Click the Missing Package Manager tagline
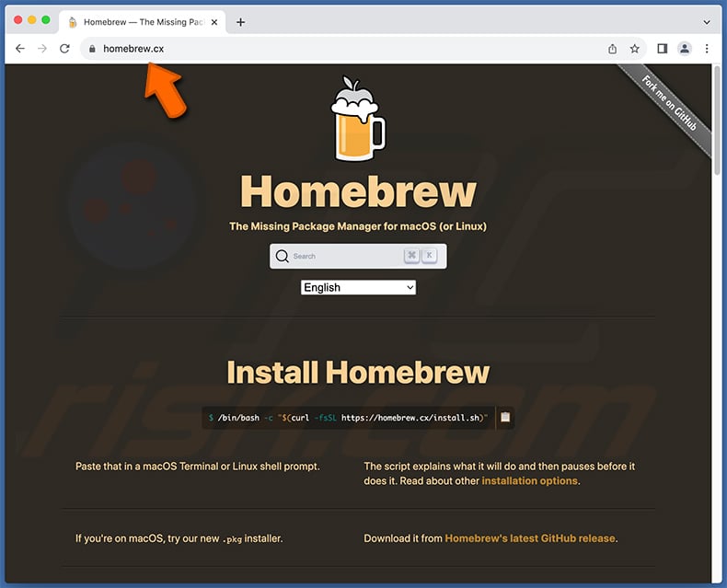Viewport: 727px width, 588px height. point(358,226)
